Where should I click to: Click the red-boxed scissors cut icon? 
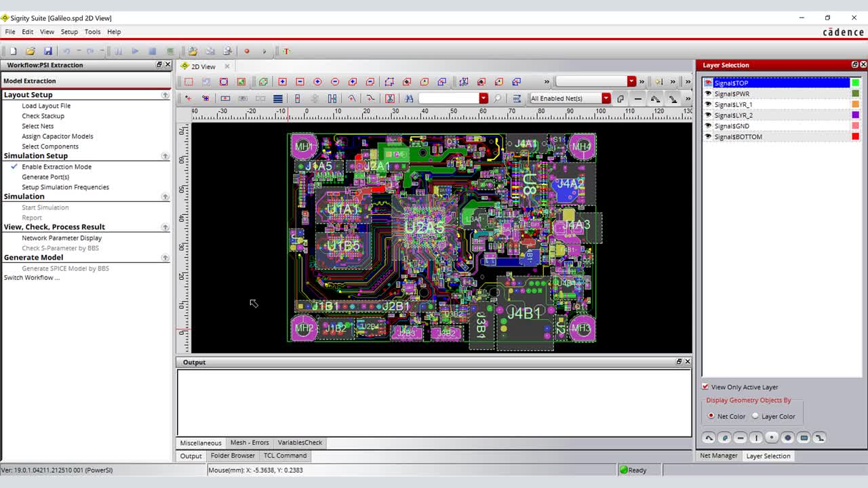(390, 98)
